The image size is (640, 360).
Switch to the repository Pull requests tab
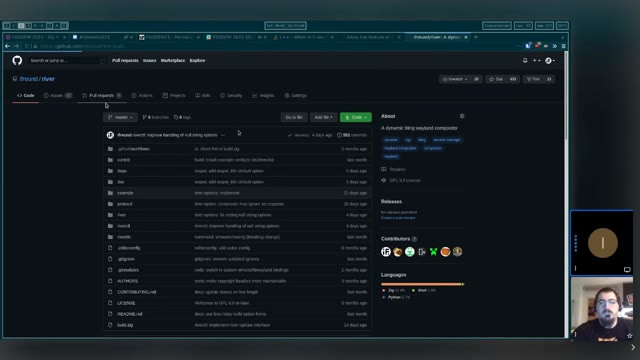coord(102,96)
